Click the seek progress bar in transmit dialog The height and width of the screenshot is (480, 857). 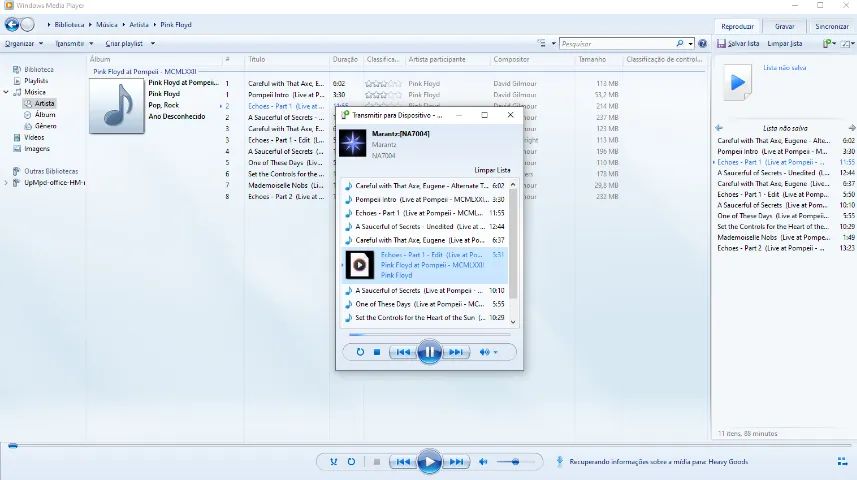tap(430, 334)
